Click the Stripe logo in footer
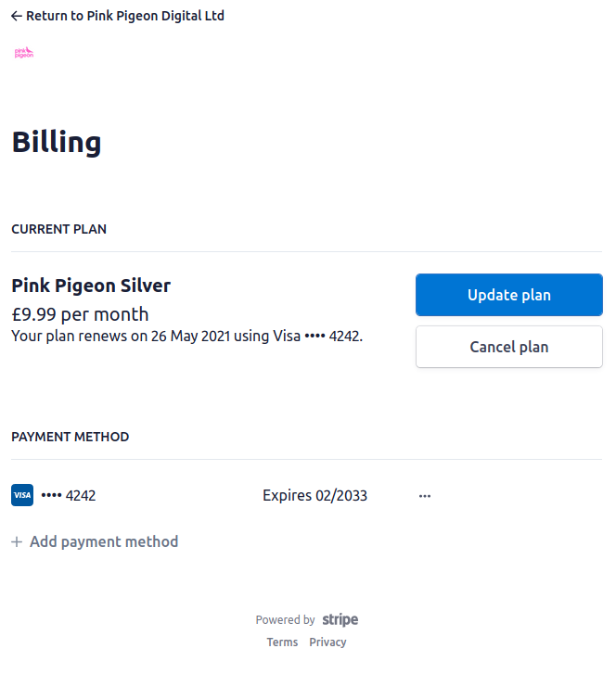Screen dimensions: 616x674 click(x=340, y=620)
